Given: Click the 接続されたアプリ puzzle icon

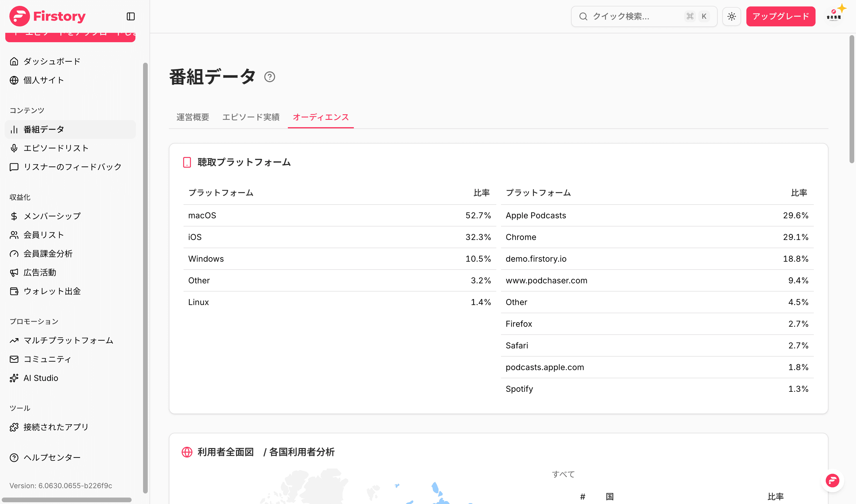Looking at the screenshot, I should point(14,427).
